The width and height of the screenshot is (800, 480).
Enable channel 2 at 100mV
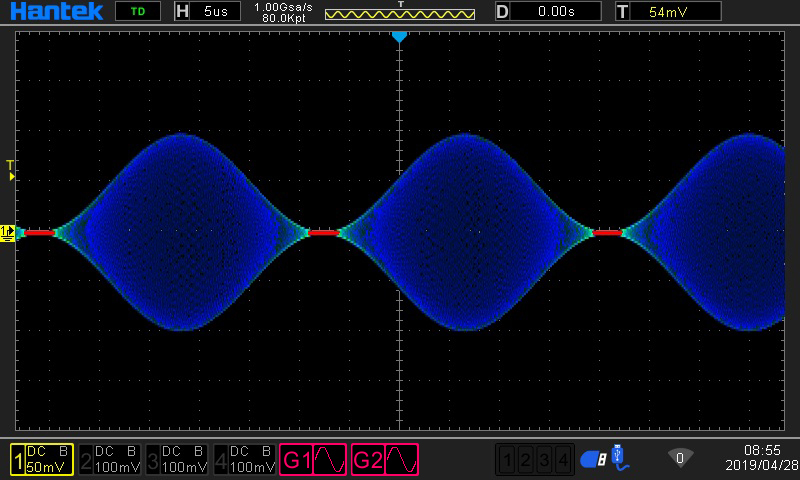point(110,459)
